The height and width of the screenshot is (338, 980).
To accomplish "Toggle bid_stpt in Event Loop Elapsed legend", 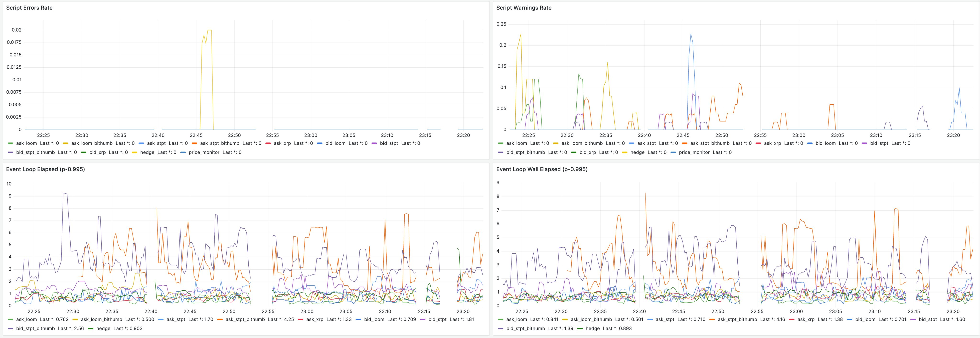I will click(x=438, y=319).
